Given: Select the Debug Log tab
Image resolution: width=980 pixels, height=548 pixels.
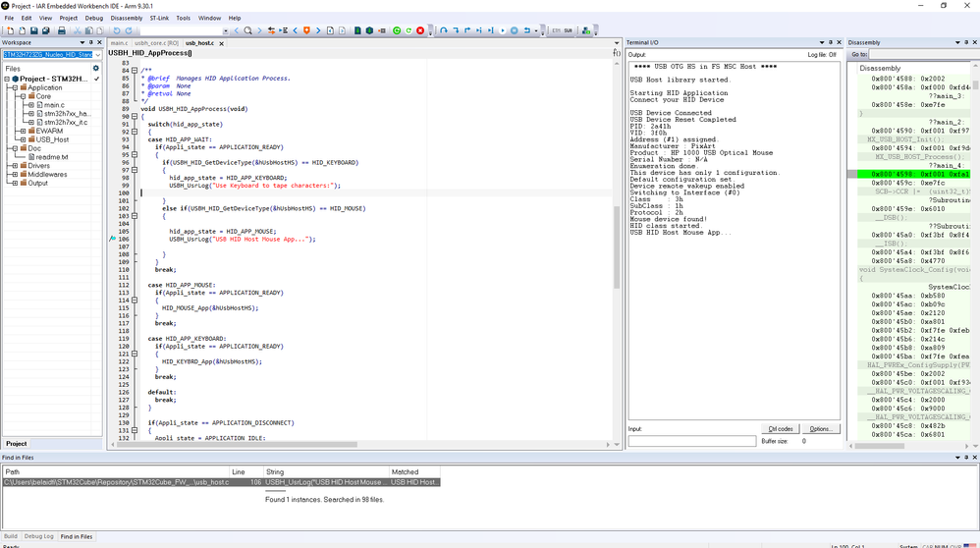Looking at the screenshot, I should [38, 537].
